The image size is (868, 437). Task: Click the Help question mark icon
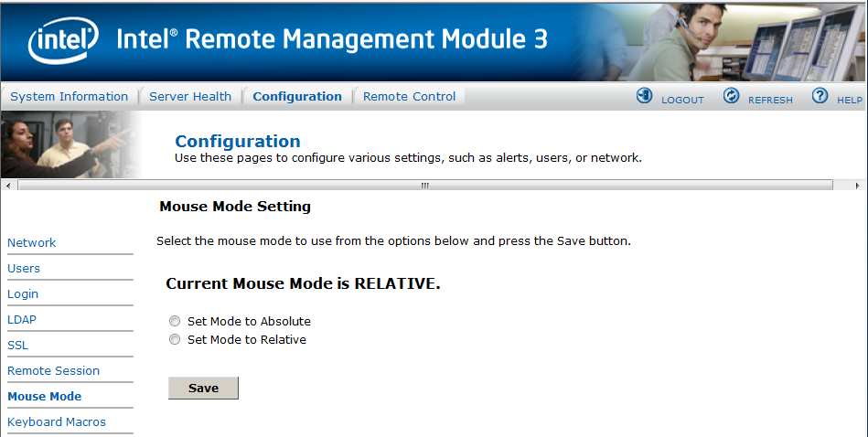pos(820,96)
